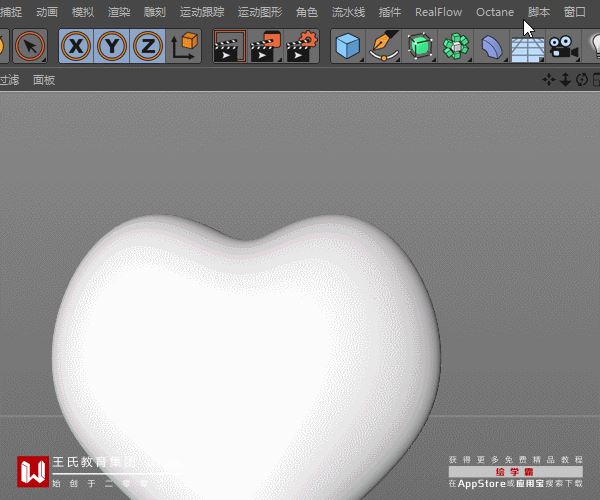This screenshot has width=600, height=500.
Task: Click the viewport rotate camera icon
Action: tap(582, 80)
